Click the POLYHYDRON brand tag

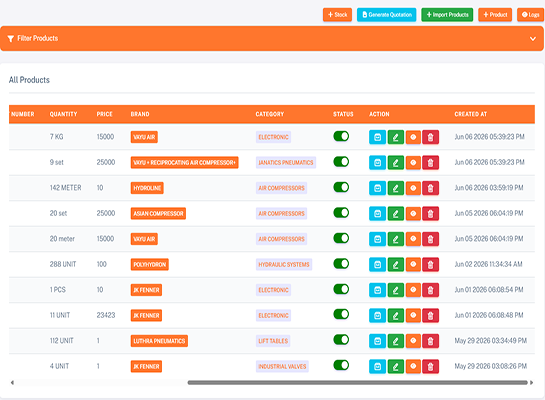150,264
